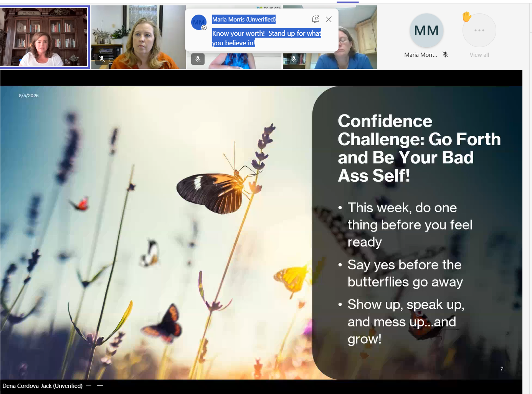
Task: Zoom in shared content with plus button
Action: 100,385
